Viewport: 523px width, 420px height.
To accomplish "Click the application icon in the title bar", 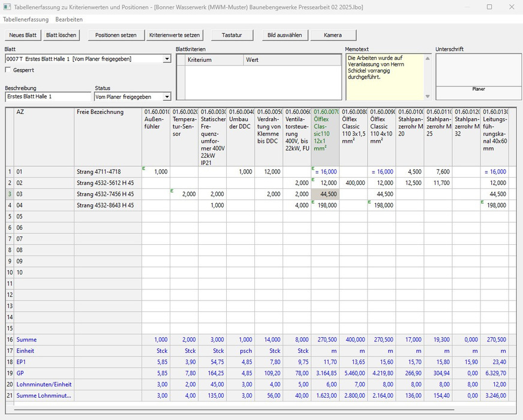I will [x=7, y=7].
